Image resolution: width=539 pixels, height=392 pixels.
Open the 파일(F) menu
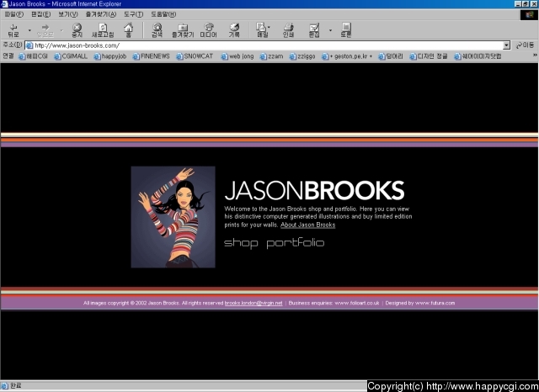(14, 14)
